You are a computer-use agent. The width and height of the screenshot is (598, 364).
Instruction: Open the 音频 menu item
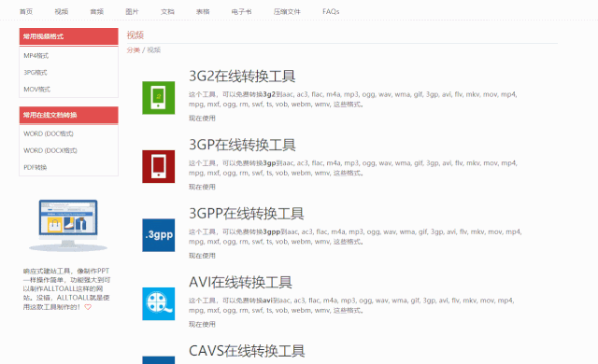click(x=96, y=12)
